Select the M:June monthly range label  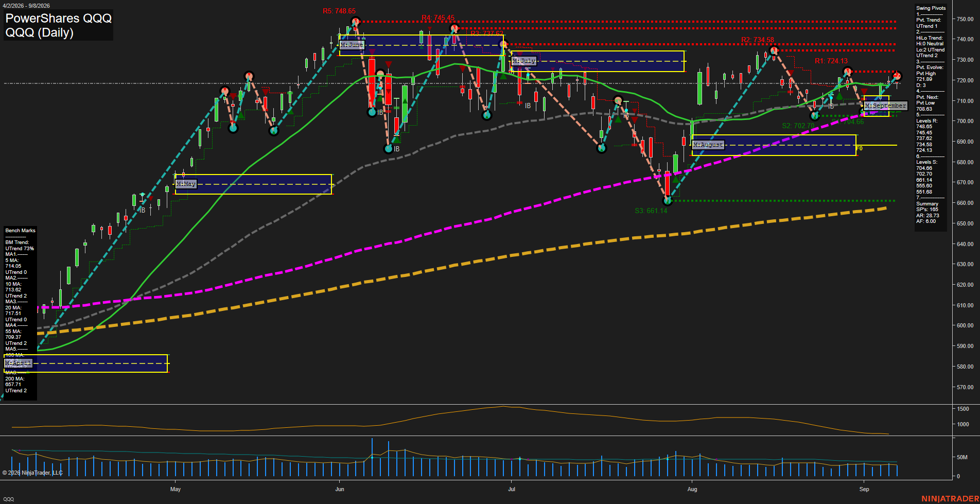tap(352, 45)
